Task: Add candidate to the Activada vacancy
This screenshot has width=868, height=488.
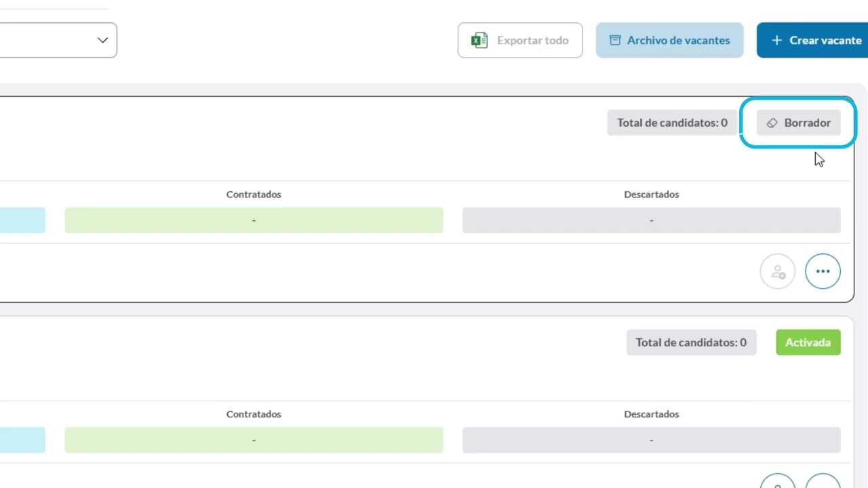Action: 777,483
